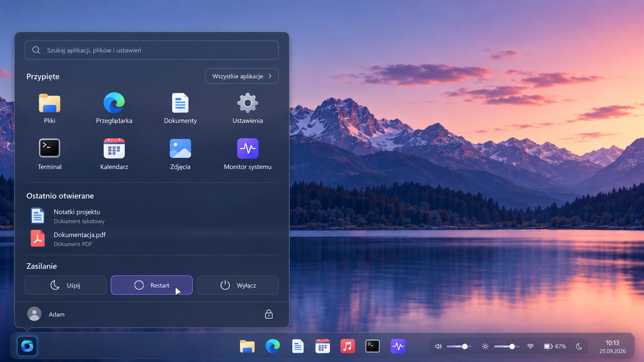Expand Wszystkie aplikacje list
Image resolution: width=644 pixels, height=362 pixels.
pos(242,76)
